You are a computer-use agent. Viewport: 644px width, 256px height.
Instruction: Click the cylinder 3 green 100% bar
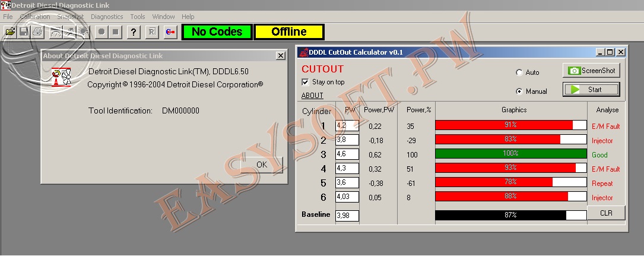click(510, 154)
